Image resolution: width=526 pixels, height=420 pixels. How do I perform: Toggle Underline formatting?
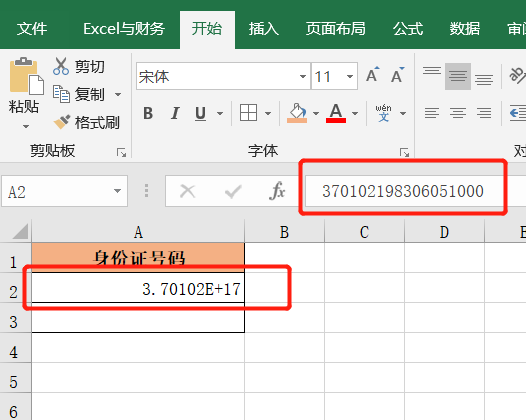tap(201, 113)
